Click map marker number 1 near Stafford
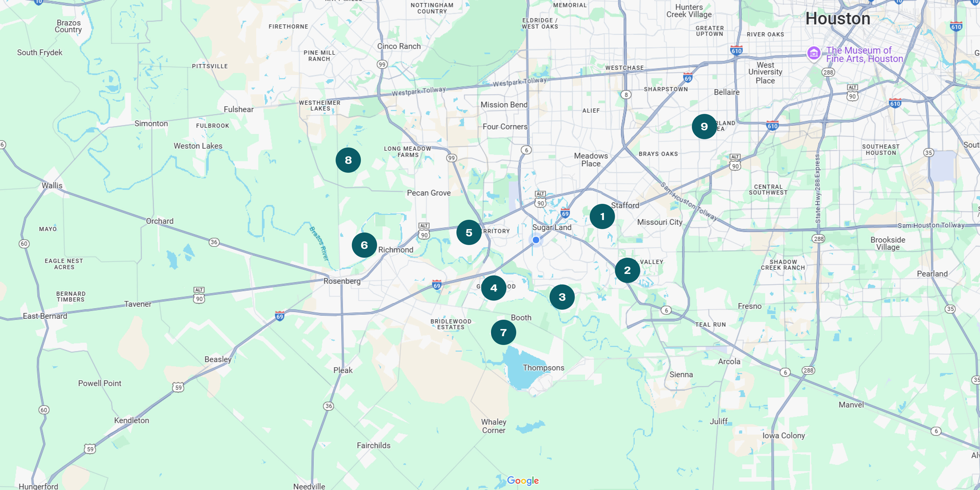Viewport: 980px width, 490px height. (x=602, y=217)
